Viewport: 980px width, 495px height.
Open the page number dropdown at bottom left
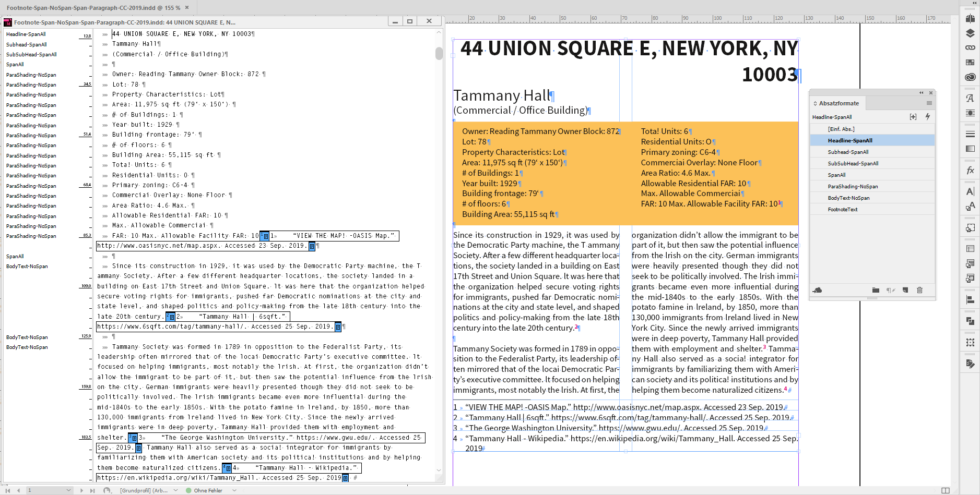(x=68, y=491)
